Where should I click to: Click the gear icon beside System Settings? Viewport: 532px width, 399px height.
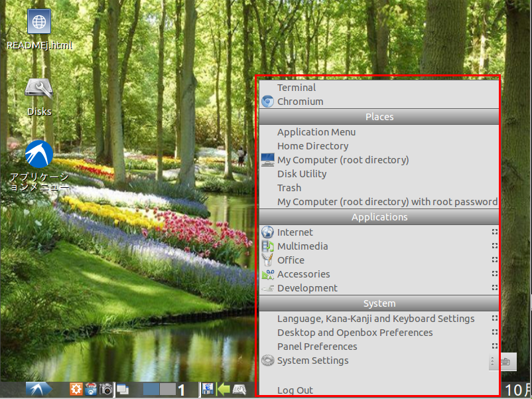[x=268, y=360]
